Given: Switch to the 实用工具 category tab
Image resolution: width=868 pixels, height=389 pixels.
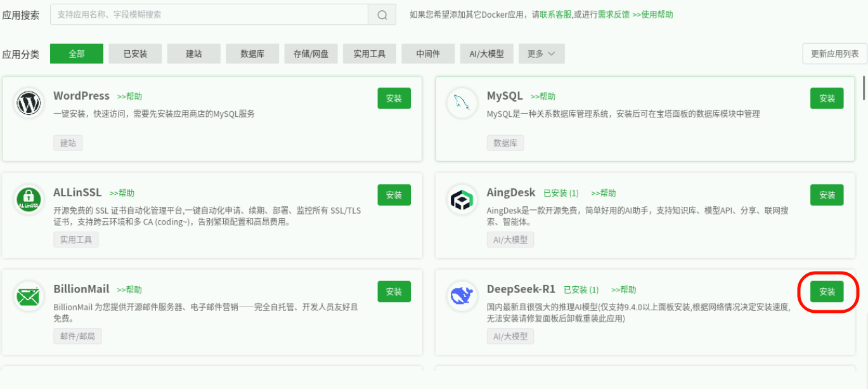Looking at the screenshot, I should tap(370, 54).
